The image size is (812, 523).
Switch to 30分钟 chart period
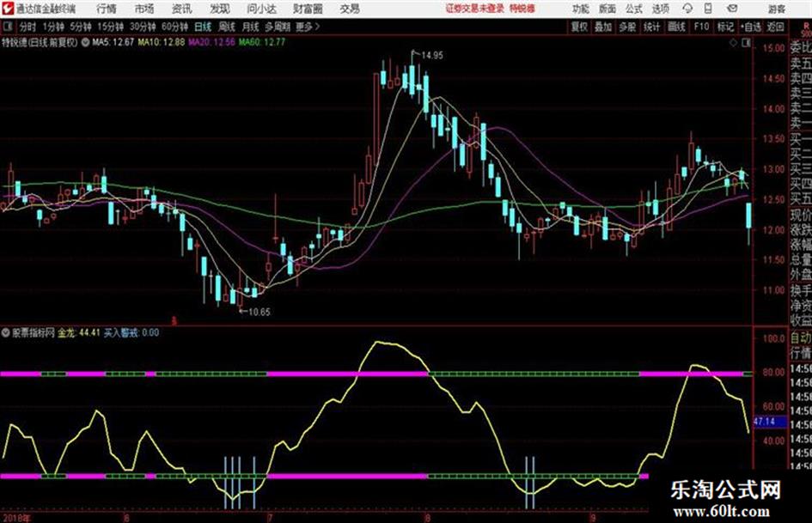point(143,27)
